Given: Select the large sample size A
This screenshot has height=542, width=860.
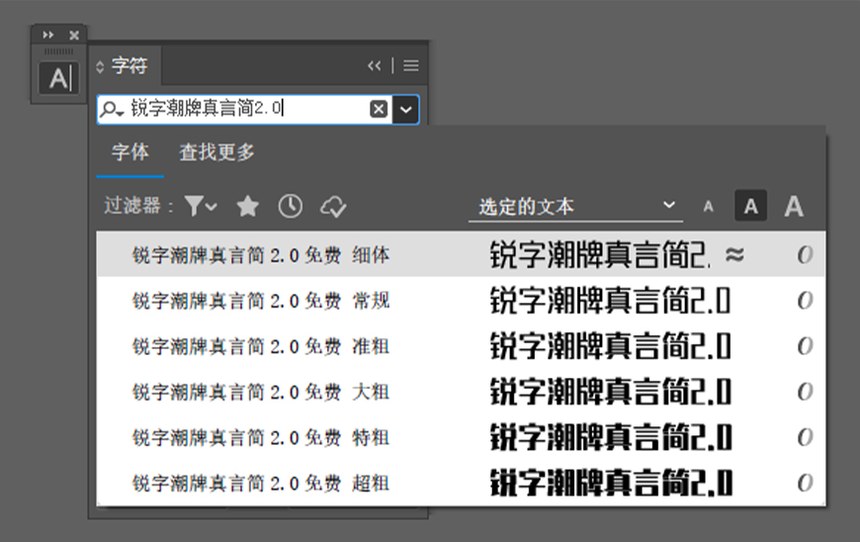Looking at the screenshot, I should (793, 207).
